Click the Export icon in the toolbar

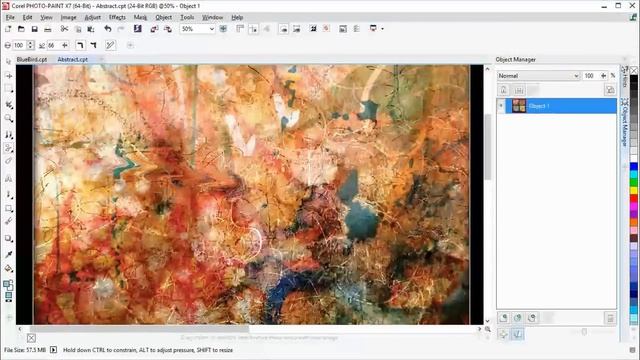coord(168,29)
